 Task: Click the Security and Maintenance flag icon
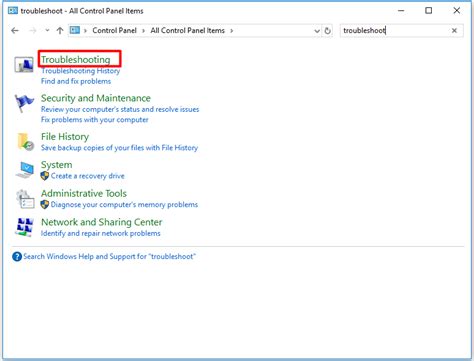[24, 103]
